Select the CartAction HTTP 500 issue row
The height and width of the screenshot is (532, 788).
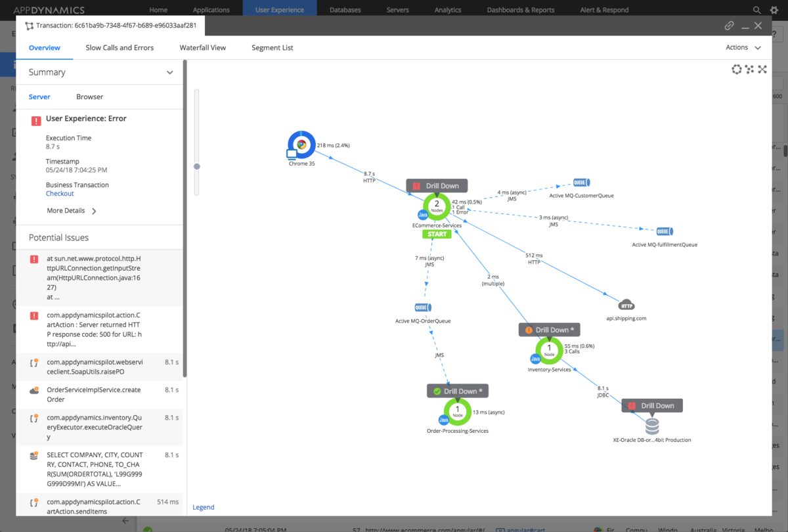(99, 330)
